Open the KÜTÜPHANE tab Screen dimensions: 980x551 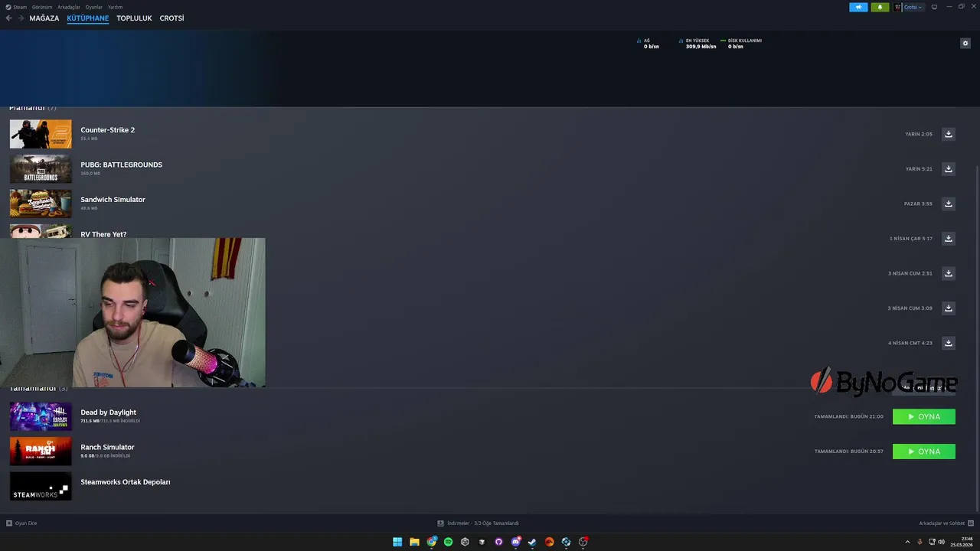coord(88,18)
